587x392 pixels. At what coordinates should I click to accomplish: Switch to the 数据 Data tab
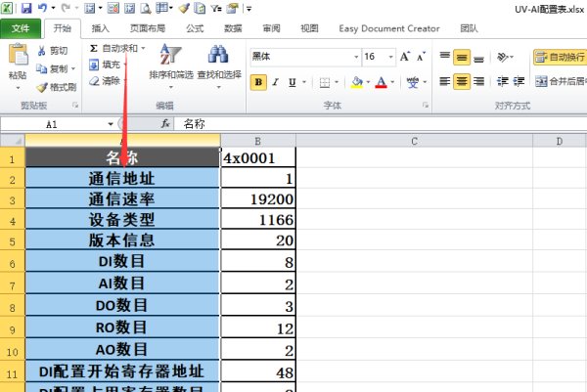click(233, 28)
